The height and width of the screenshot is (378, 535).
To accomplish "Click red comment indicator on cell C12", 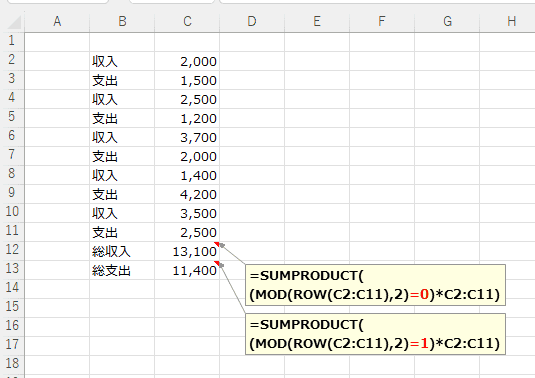I will [x=217, y=244].
